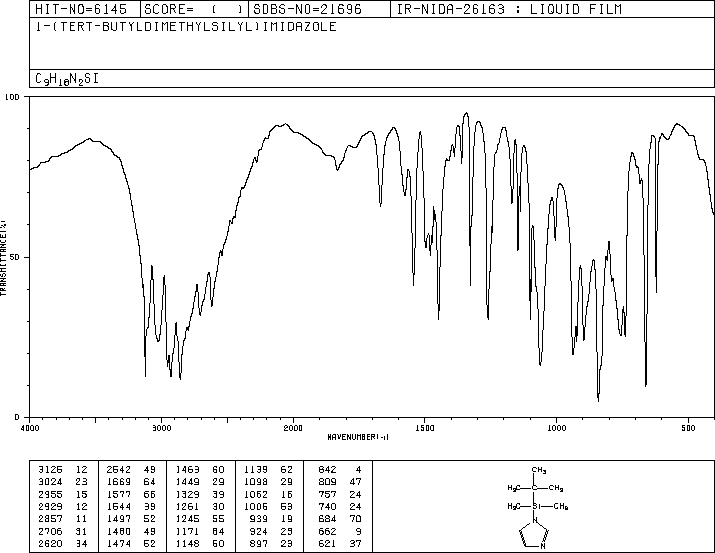
Task: Select the SDBS-NO=21696 header cell
Action: (x=307, y=9)
